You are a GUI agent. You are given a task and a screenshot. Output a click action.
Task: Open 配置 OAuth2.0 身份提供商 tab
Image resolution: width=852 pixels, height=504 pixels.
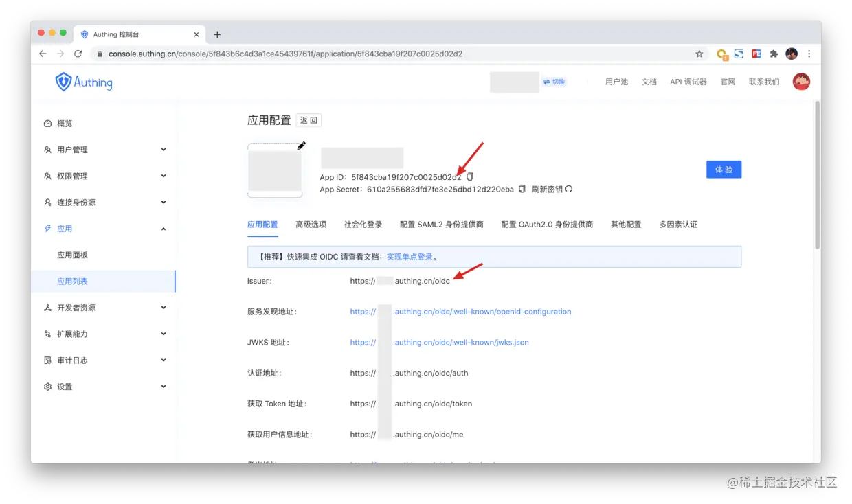click(x=547, y=225)
